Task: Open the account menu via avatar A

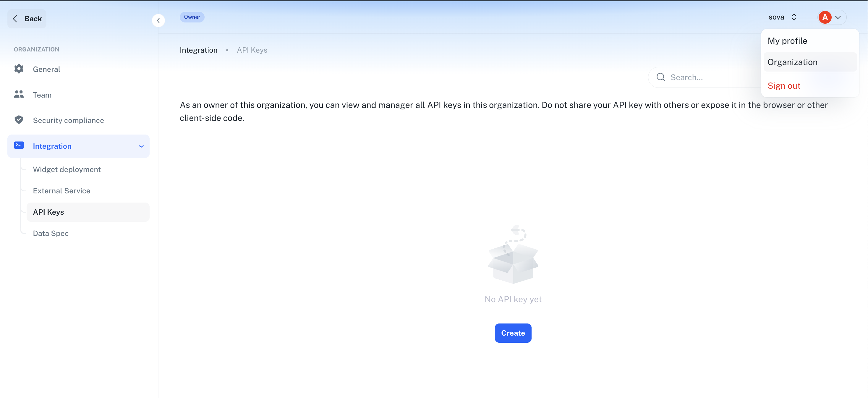Action: [x=825, y=17]
